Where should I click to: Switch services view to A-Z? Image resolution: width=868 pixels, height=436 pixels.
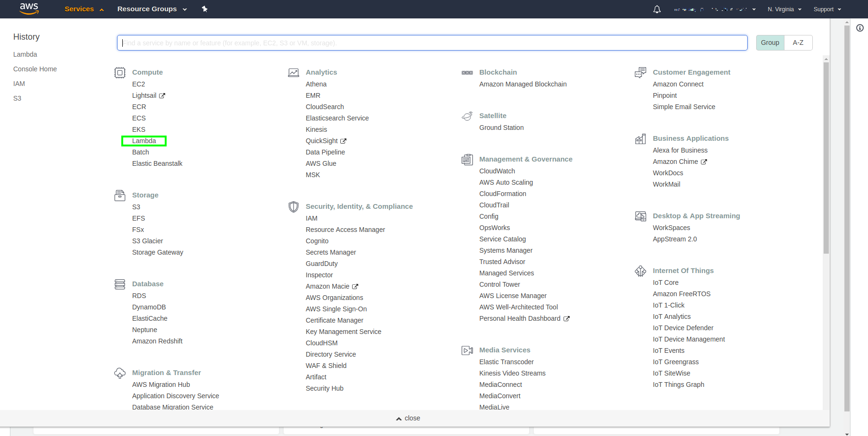click(798, 43)
